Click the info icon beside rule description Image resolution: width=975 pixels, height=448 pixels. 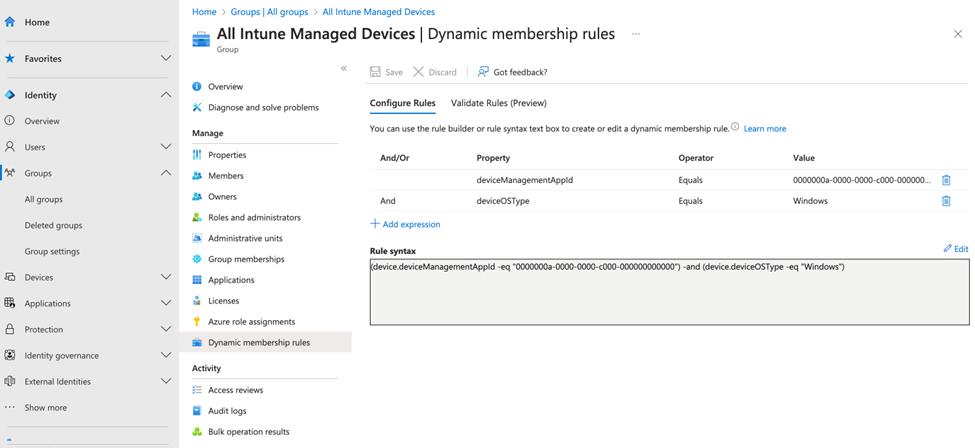tap(735, 128)
